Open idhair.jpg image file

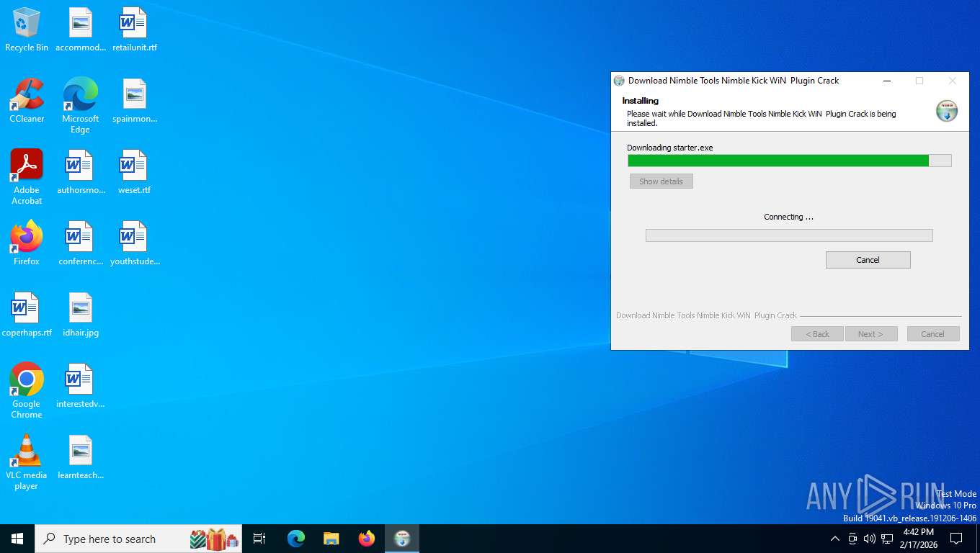(x=81, y=315)
